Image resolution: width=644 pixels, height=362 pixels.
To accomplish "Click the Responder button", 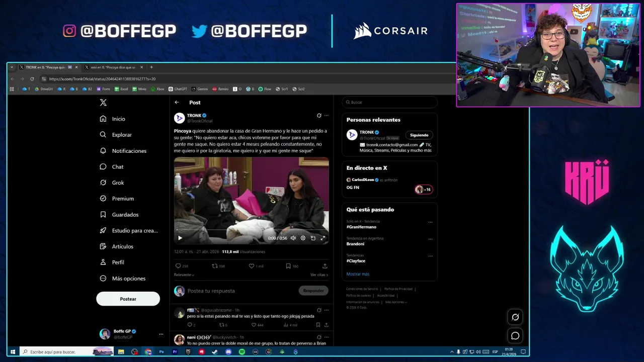I will 313,291.
